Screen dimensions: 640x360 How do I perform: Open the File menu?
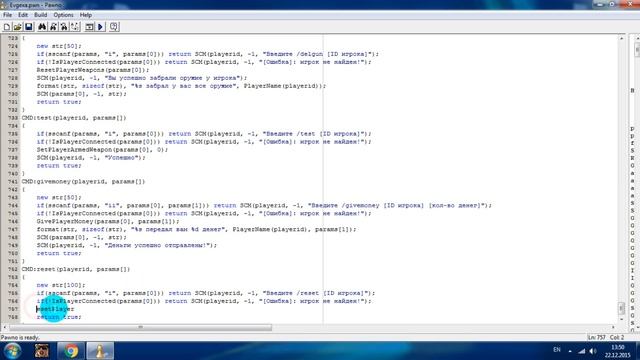tap(7, 15)
